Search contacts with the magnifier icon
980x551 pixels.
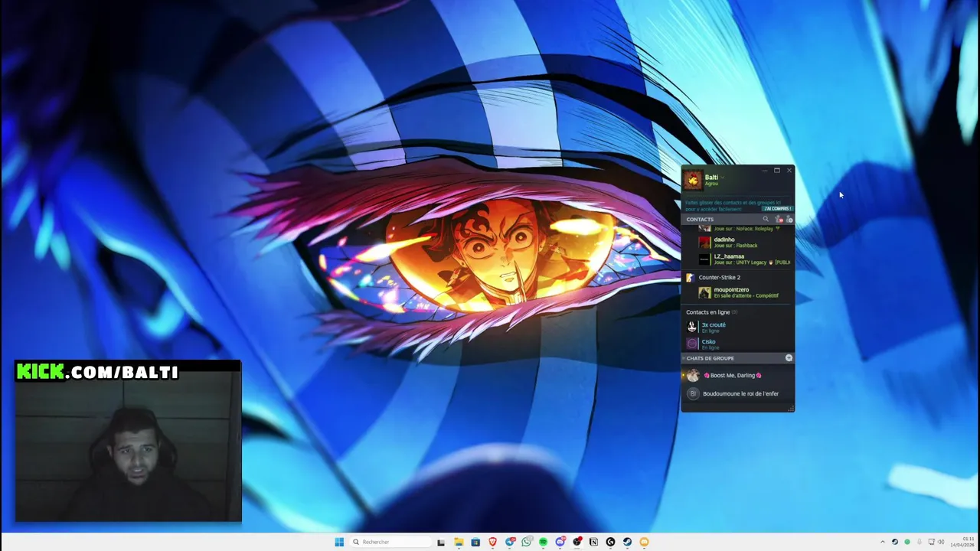click(x=766, y=219)
